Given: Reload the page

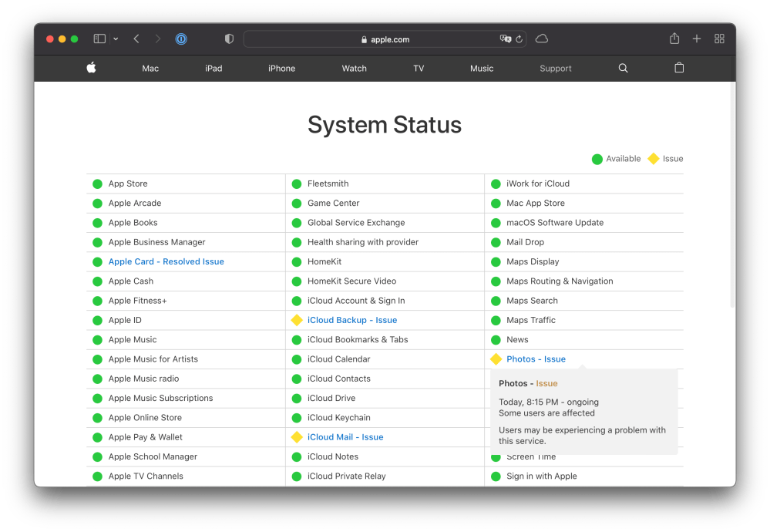Looking at the screenshot, I should (519, 39).
